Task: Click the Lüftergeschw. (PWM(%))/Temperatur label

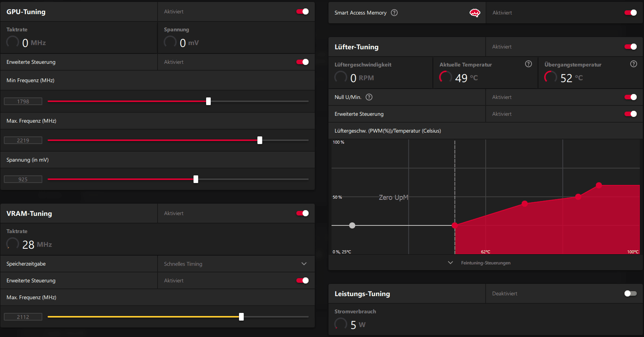Action: click(388, 131)
